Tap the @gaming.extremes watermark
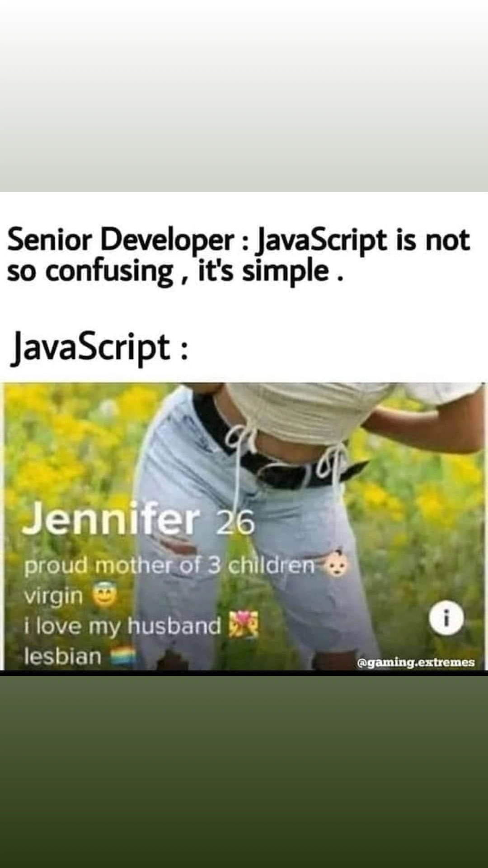Screen dimensions: 488x868 pos(416,662)
